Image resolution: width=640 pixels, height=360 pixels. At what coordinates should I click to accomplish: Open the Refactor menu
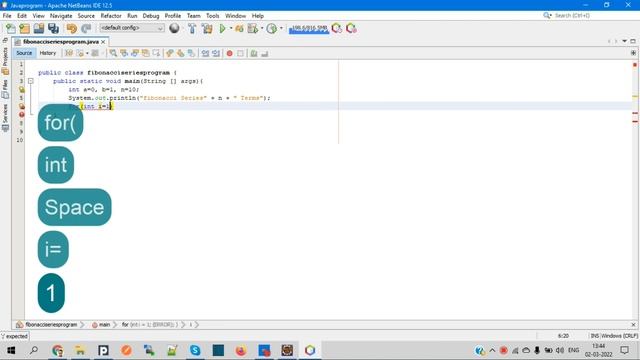pyautogui.click(x=111, y=16)
